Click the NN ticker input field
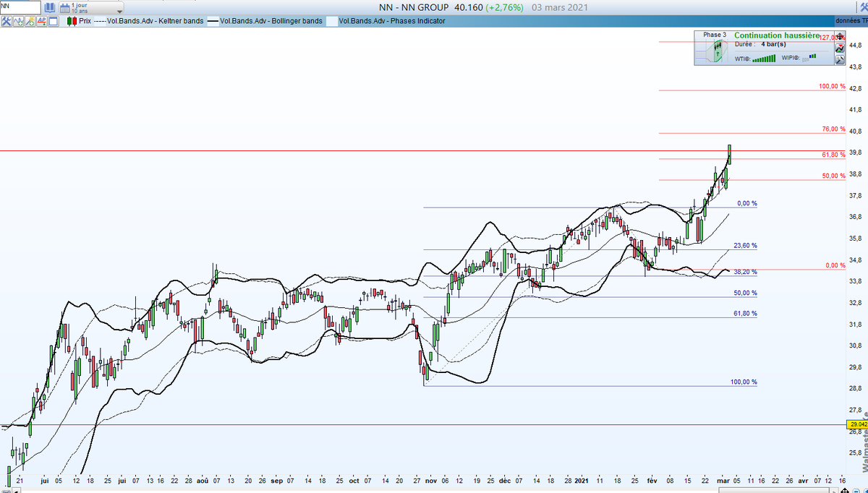 (x=20, y=7)
